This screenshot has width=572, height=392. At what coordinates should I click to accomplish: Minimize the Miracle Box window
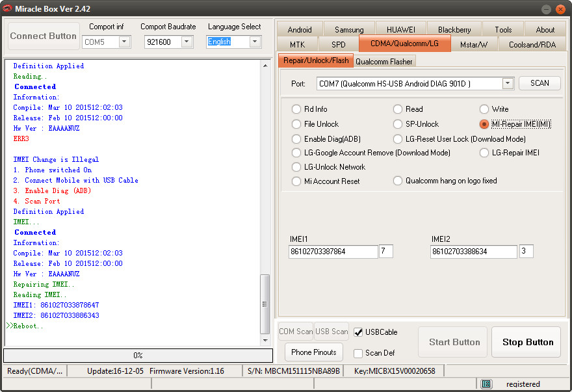click(546, 9)
